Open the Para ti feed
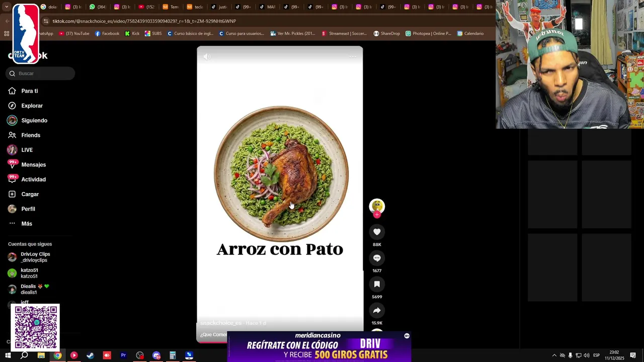The width and height of the screenshot is (644, 362). point(30,91)
